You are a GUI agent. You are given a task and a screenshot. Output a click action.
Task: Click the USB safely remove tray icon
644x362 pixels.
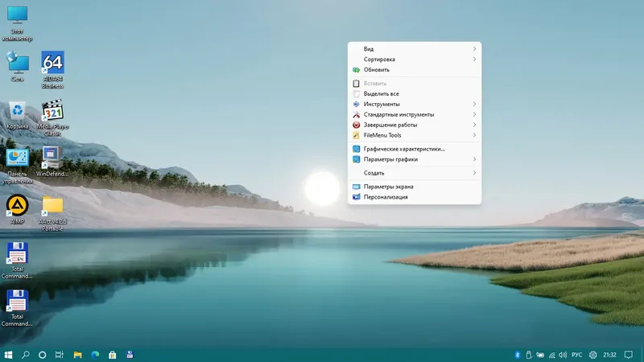pos(529,355)
